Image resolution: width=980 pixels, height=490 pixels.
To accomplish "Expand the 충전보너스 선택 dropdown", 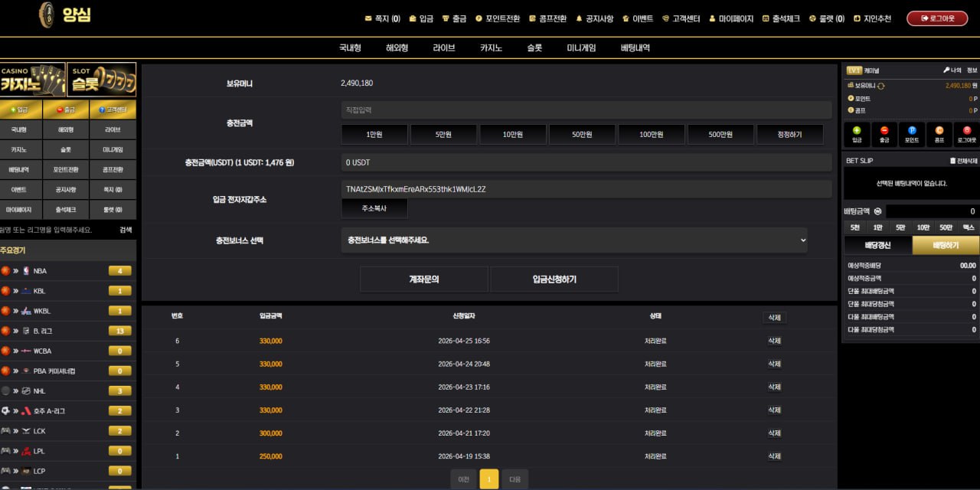I will pyautogui.click(x=573, y=240).
